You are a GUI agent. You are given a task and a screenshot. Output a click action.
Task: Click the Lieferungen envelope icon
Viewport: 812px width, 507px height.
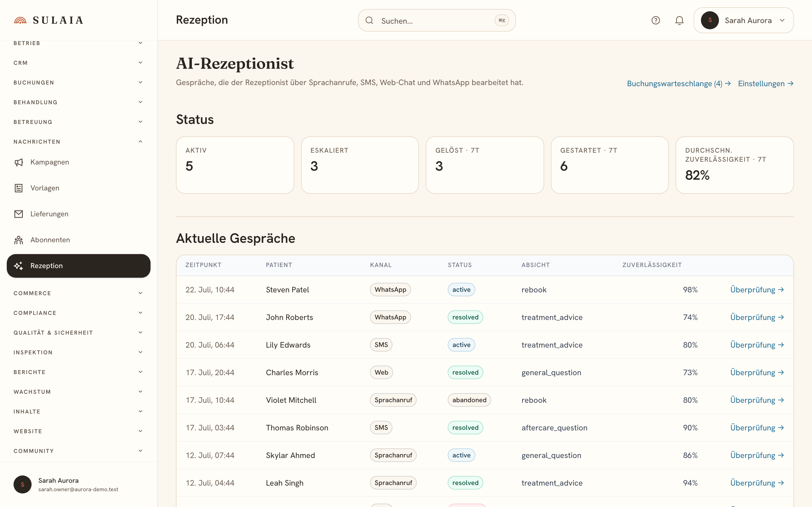[19, 214]
